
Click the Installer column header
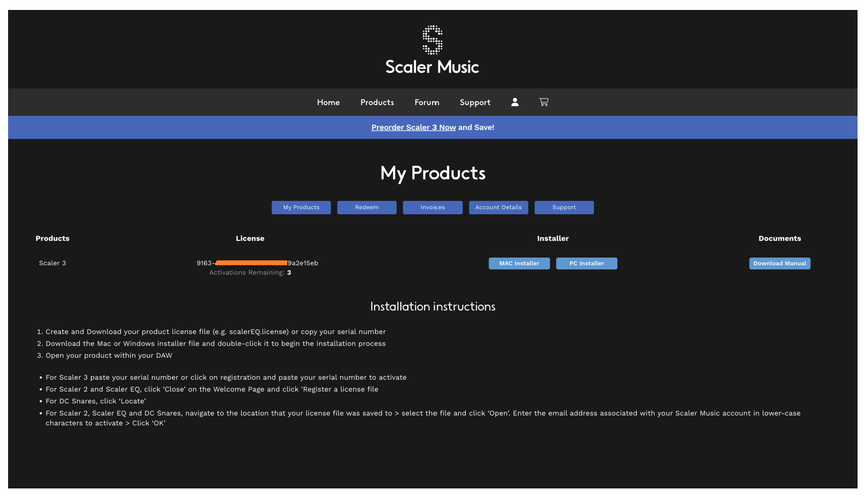(x=553, y=239)
